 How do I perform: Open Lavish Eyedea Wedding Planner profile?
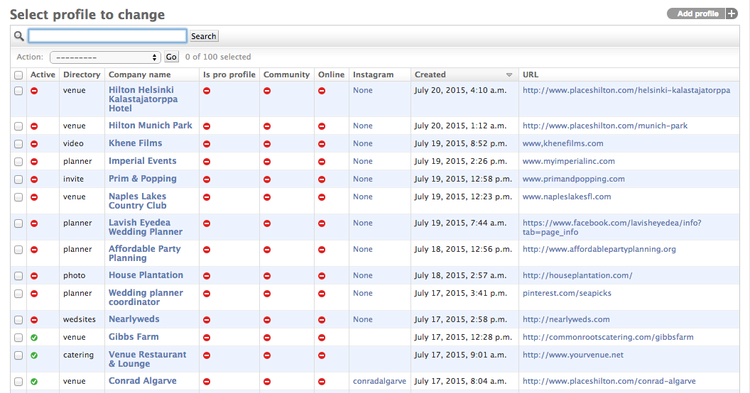click(145, 227)
